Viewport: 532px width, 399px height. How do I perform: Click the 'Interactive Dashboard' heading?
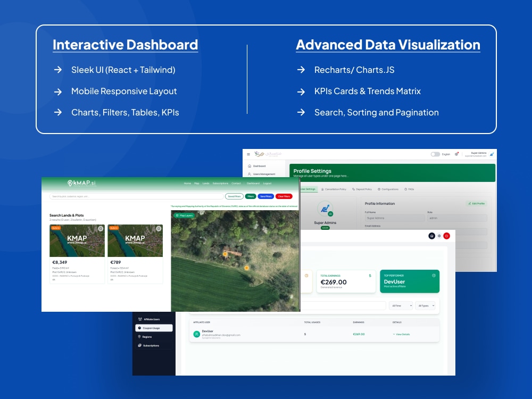click(125, 45)
